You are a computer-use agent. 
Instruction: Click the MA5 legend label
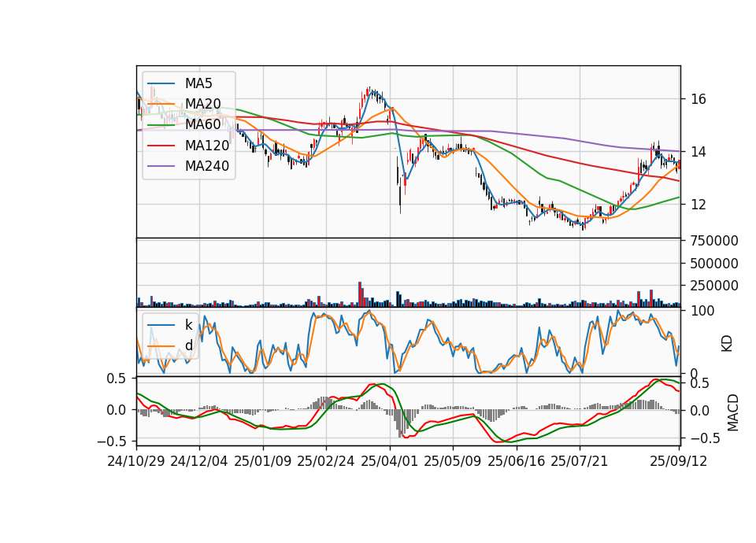198,83
